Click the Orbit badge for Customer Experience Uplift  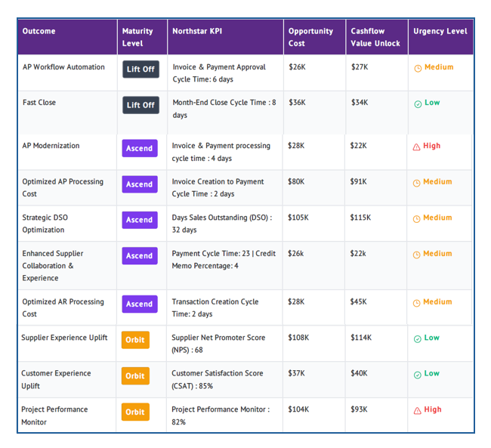pyautogui.click(x=135, y=376)
